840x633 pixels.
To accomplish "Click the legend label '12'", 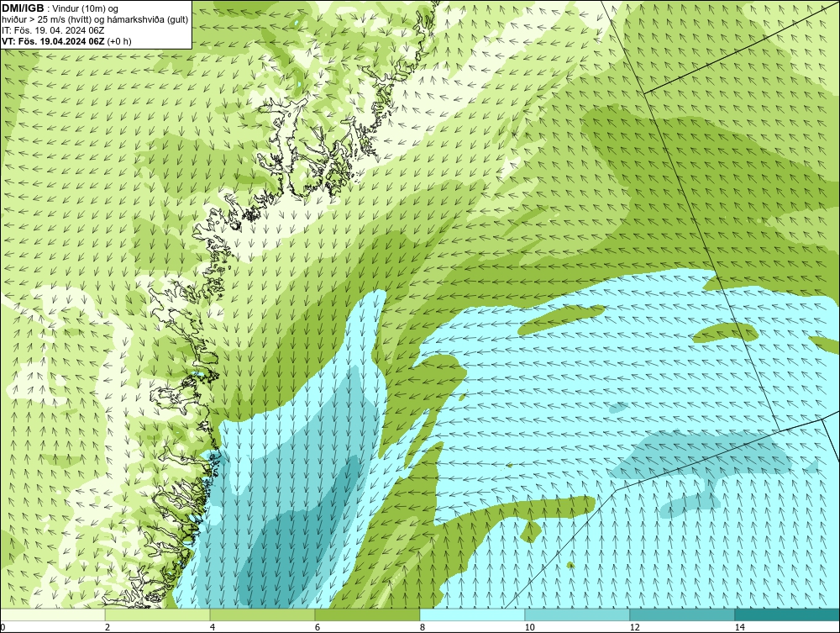I will pyautogui.click(x=635, y=628).
